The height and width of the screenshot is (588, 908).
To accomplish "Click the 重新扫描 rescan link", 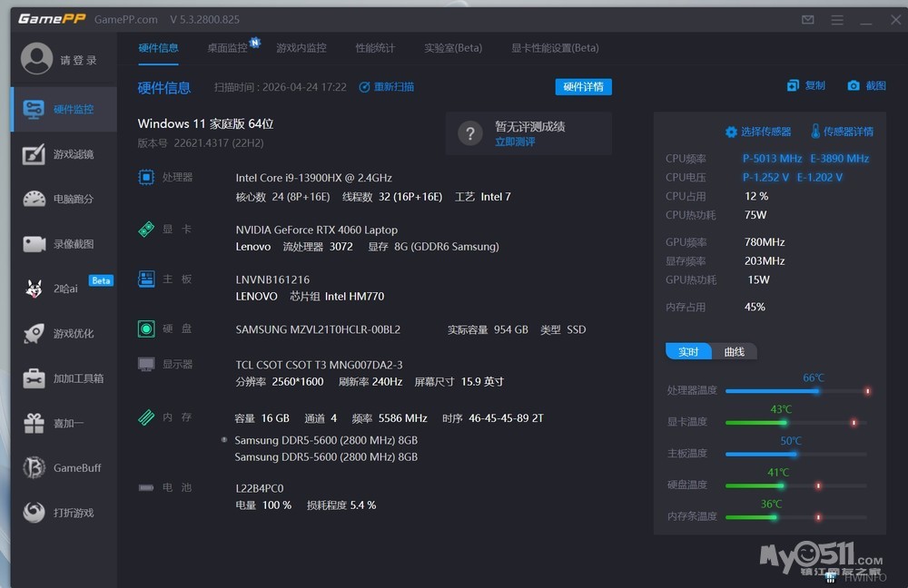I will [x=387, y=87].
